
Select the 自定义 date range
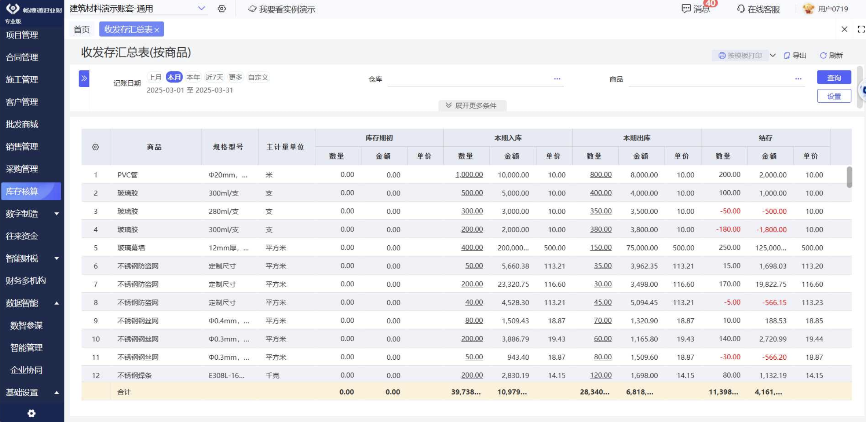(x=258, y=77)
